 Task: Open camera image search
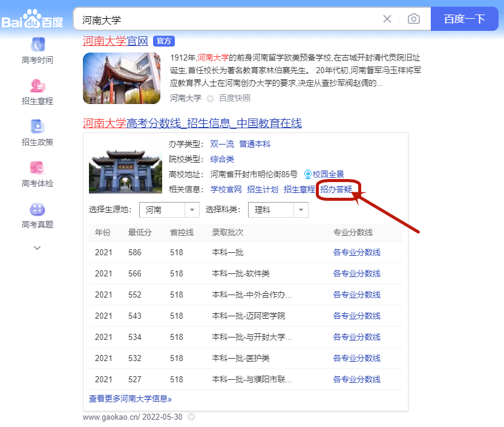tap(414, 19)
